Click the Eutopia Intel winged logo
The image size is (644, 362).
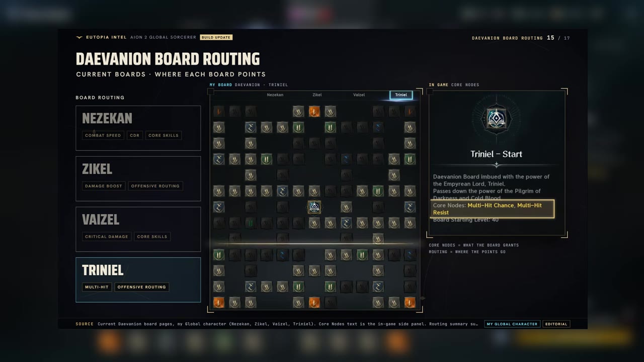click(x=79, y=37)
